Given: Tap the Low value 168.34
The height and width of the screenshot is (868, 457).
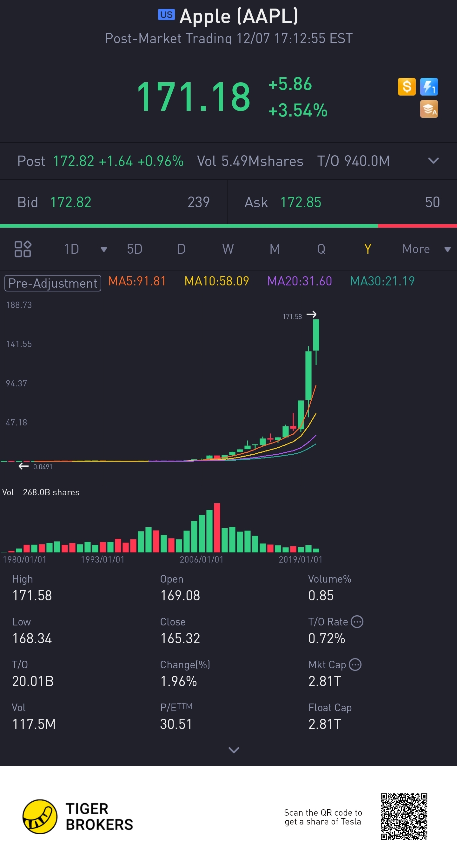Looking at the screenshot, I should [32, 638].
